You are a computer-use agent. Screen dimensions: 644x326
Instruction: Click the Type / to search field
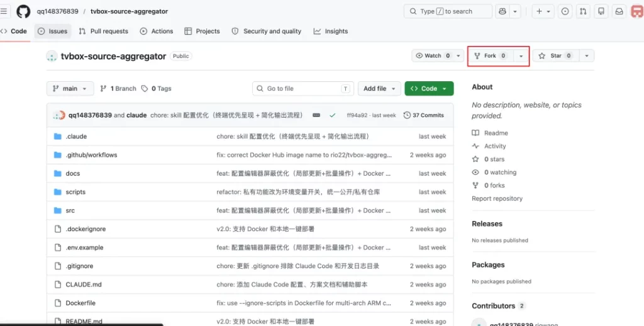point(448,11)
